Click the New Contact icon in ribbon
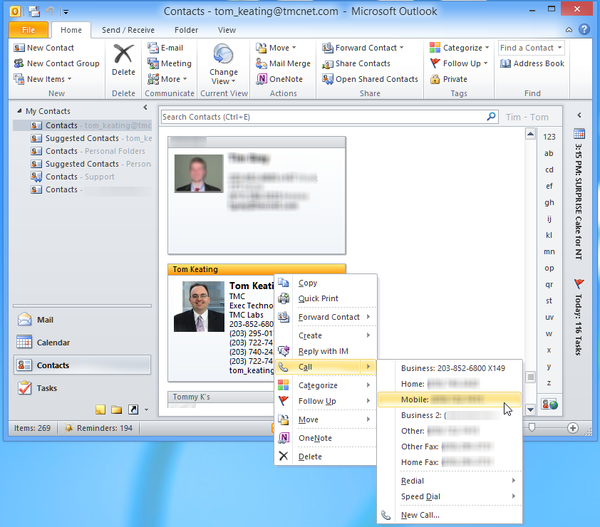 click(20, 48)
